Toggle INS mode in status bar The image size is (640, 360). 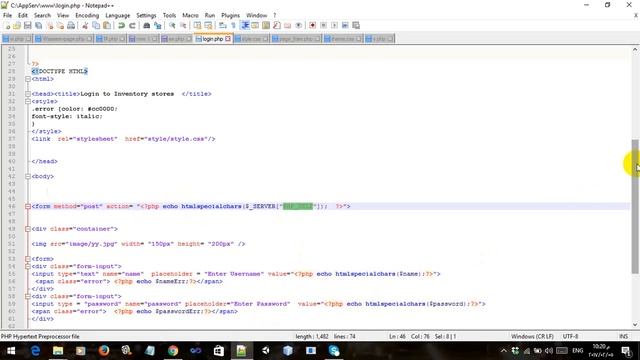[623, 336]
